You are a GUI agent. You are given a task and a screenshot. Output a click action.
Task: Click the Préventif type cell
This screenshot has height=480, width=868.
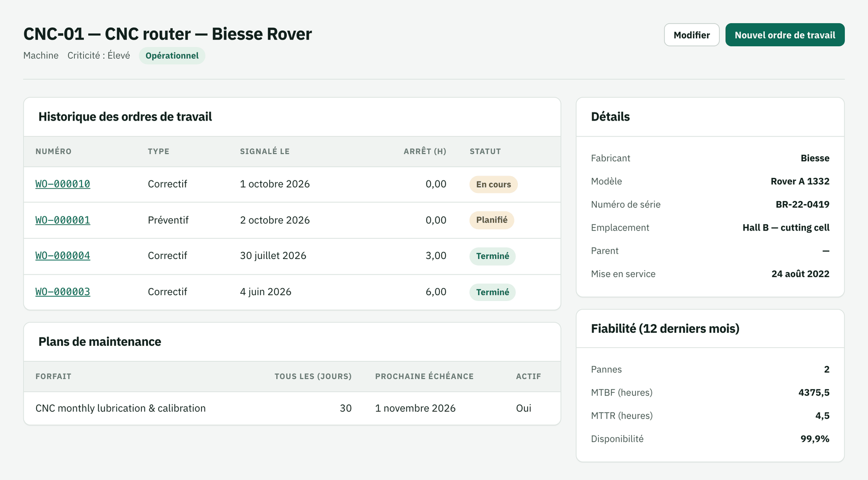(168, 220)
